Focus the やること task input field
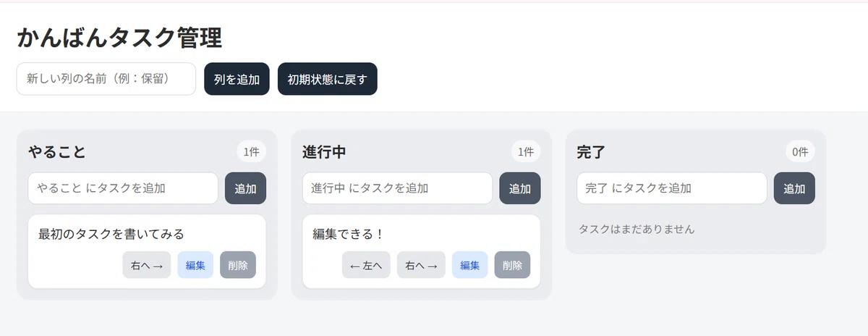868x336 pixels. tap(123, 188)
